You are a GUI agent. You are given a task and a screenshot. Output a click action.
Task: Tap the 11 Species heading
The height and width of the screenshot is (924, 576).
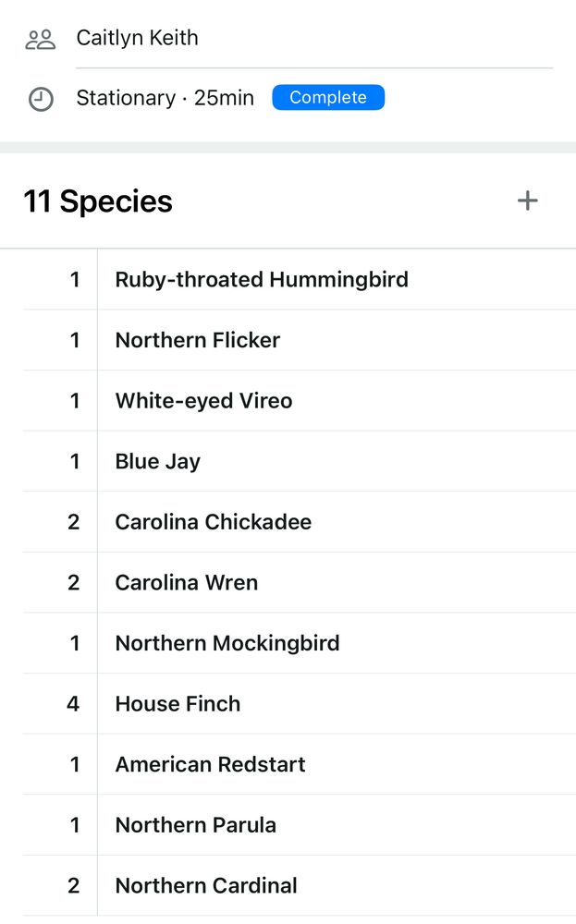98,201
